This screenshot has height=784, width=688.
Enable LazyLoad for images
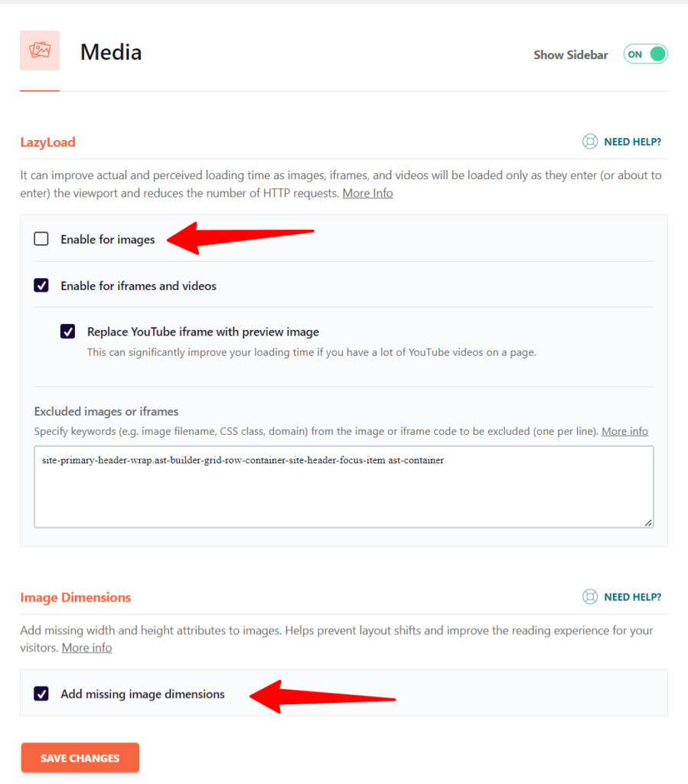point(41,238)
